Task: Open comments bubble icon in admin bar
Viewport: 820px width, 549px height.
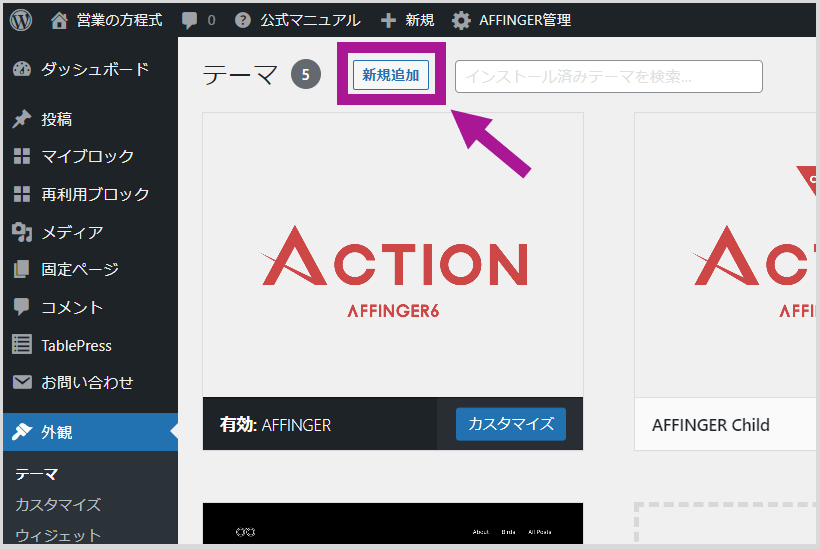Action: [189, 20]
